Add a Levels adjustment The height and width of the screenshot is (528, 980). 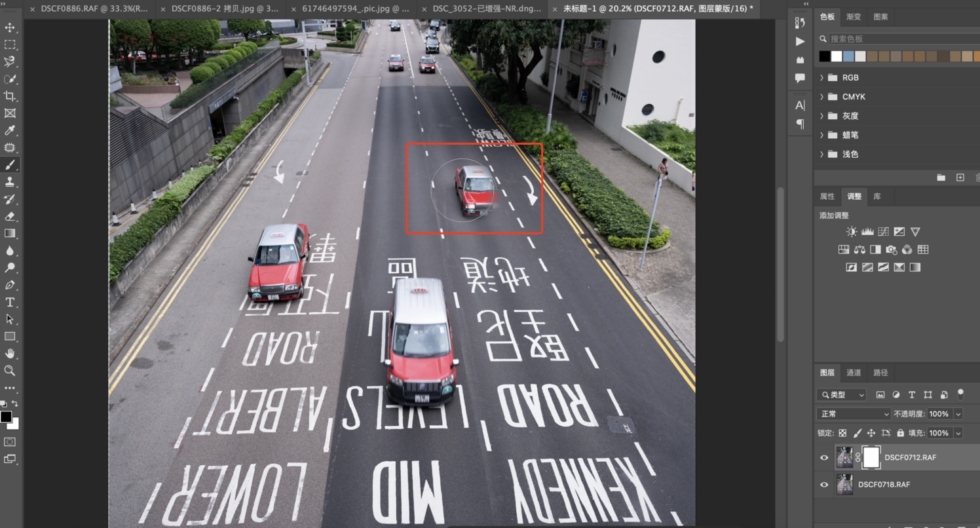point(867,231)
